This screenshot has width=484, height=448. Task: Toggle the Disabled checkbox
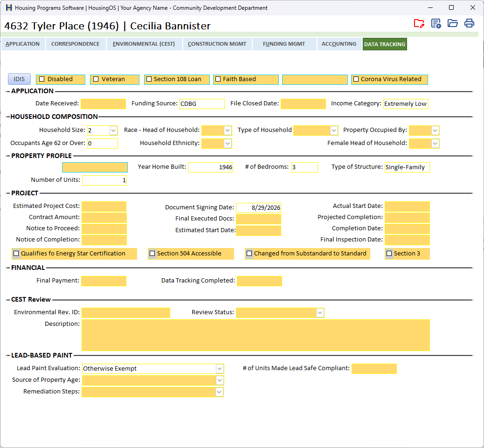[x=42, y=79]
